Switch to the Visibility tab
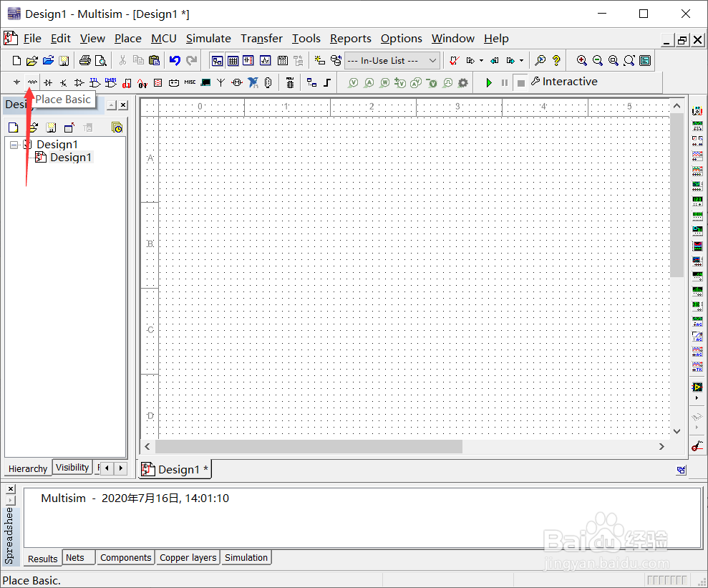Screen dimensions: 708x588 point(72,468)
